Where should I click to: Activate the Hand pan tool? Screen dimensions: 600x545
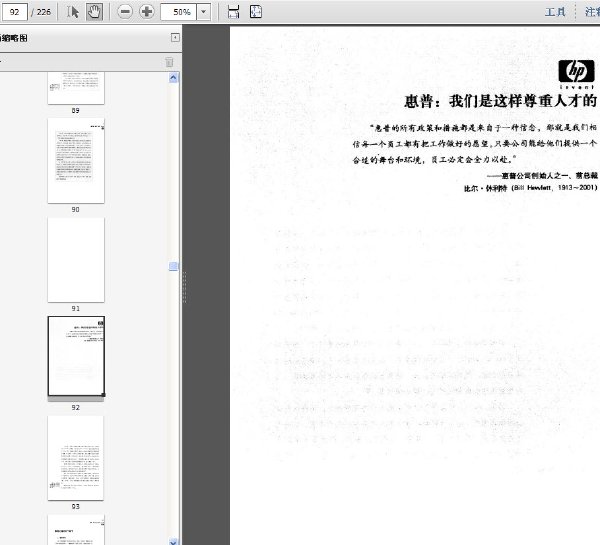tap(94, 12)
